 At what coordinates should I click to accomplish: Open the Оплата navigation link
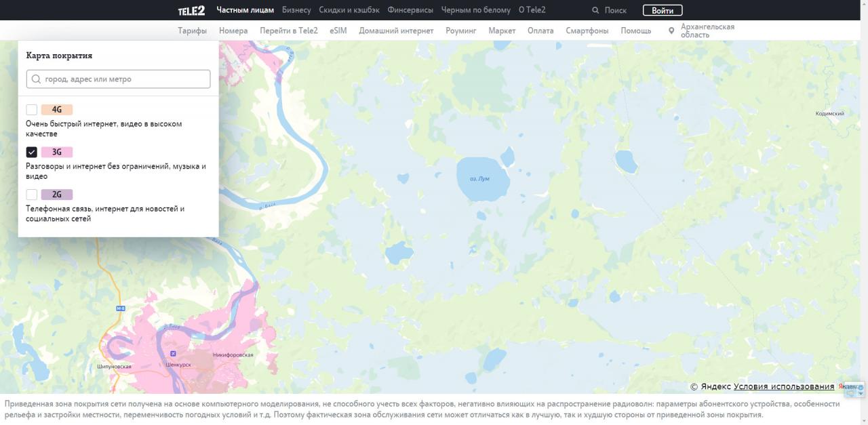click(540, 31)
